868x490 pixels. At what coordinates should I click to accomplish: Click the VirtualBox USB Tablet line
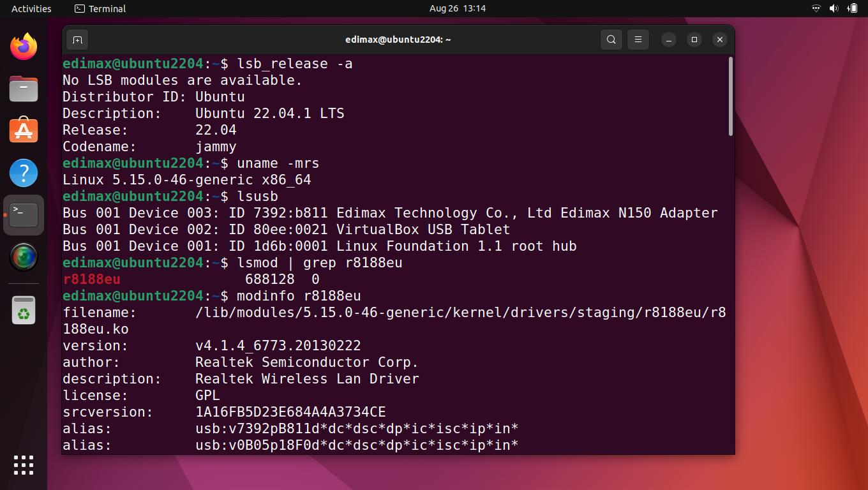(x=287, y=230)
